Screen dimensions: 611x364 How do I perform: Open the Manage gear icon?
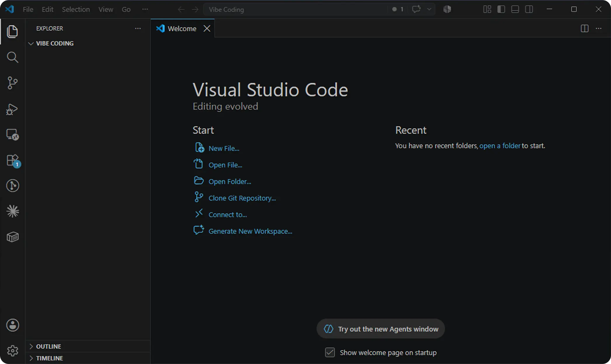pyautogui.click(x=13, y=351)
